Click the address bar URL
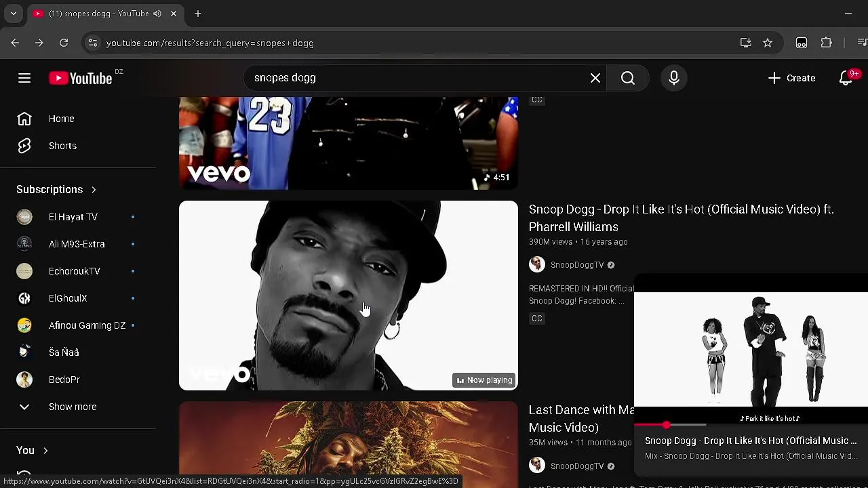 click(210, 43)
